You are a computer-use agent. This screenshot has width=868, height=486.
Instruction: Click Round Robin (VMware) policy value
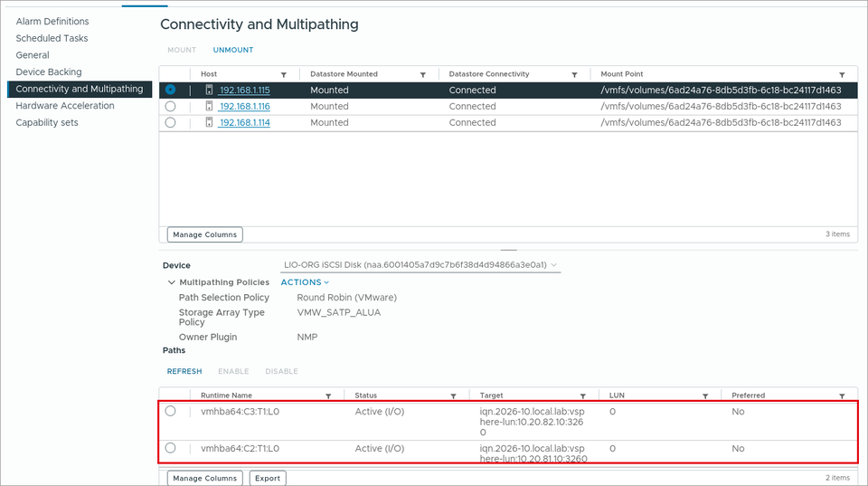click(x=346, y=298)
